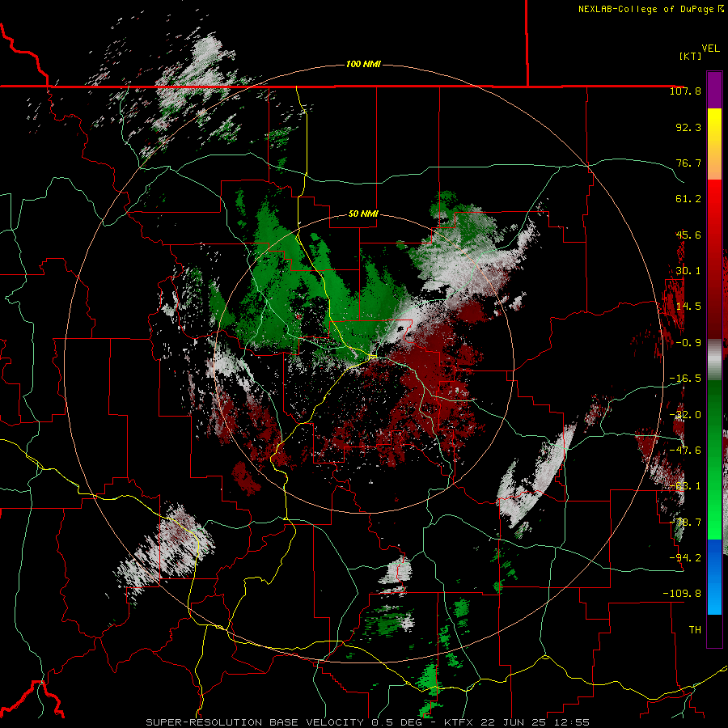Viewport: 728px width, 728px height.
Task: Click the 14.5 legend value
Action: 688,307
